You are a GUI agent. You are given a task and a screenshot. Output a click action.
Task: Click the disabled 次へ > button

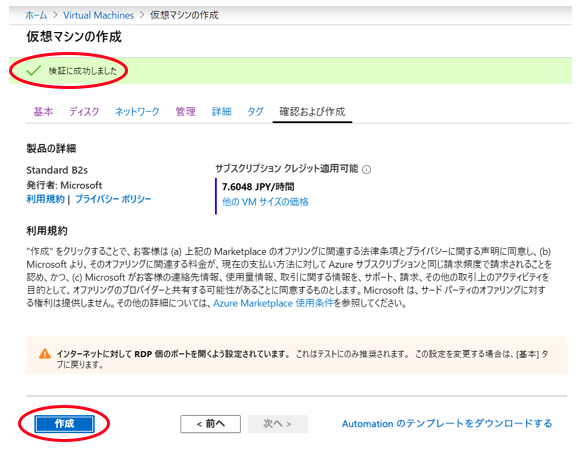277,424
